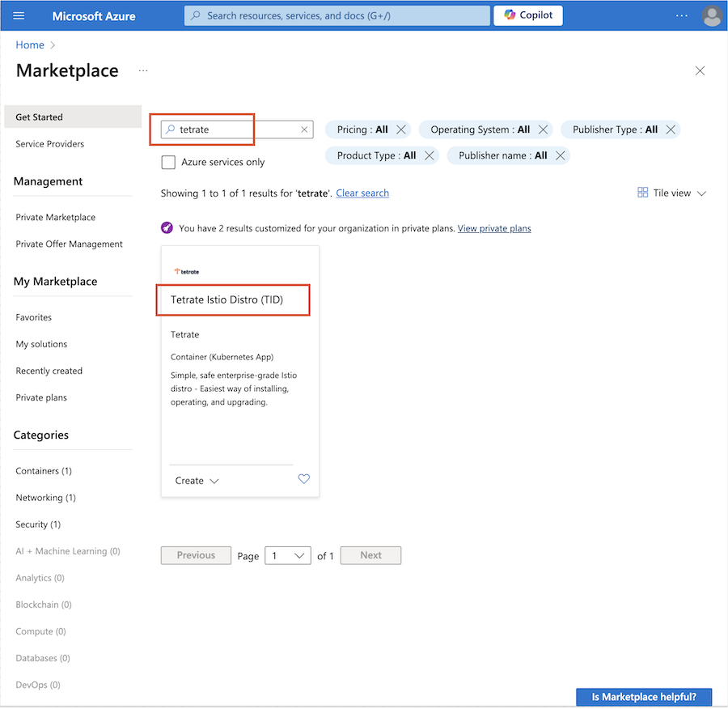
Task: Open the user account avatar
Action: [711, 16]
